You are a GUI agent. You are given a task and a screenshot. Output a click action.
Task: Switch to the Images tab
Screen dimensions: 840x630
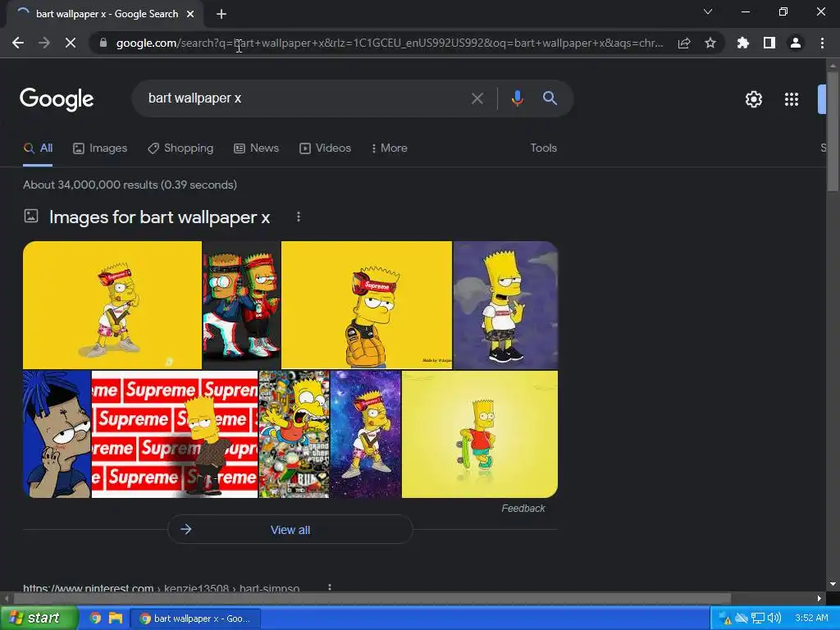100,148
